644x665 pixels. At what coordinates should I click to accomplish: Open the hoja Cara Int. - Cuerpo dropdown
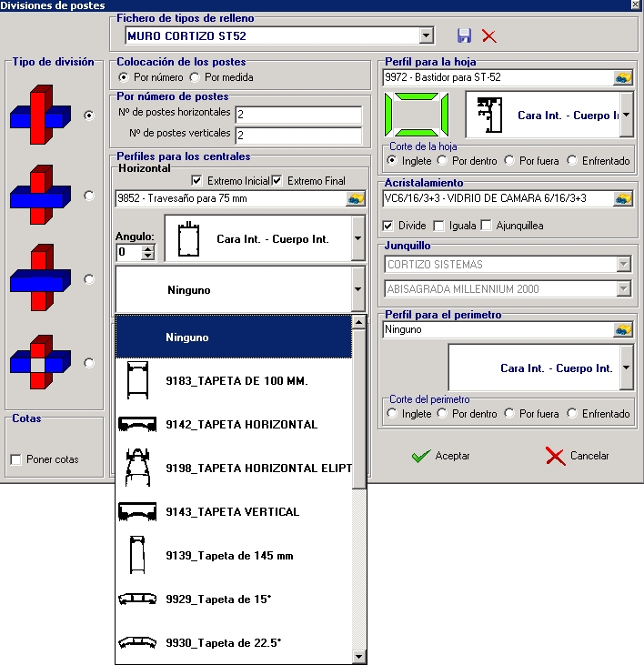click(627, 115)
